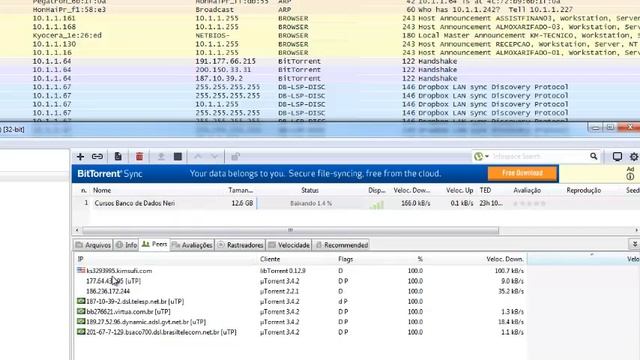Viewport: 640px width, 360px height.
Task: Select peer ks3293995.kimsufi.com
Action: [x=119, y=271]
